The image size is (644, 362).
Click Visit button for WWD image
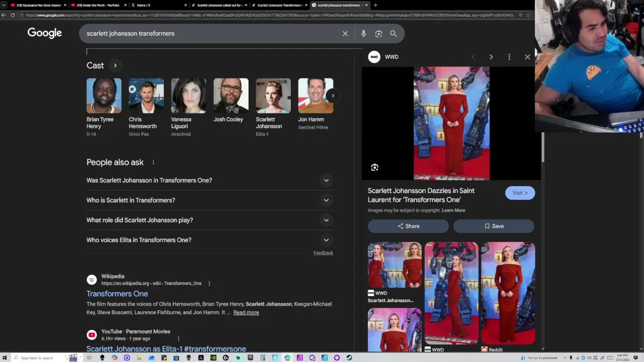[x=520, y=193]
